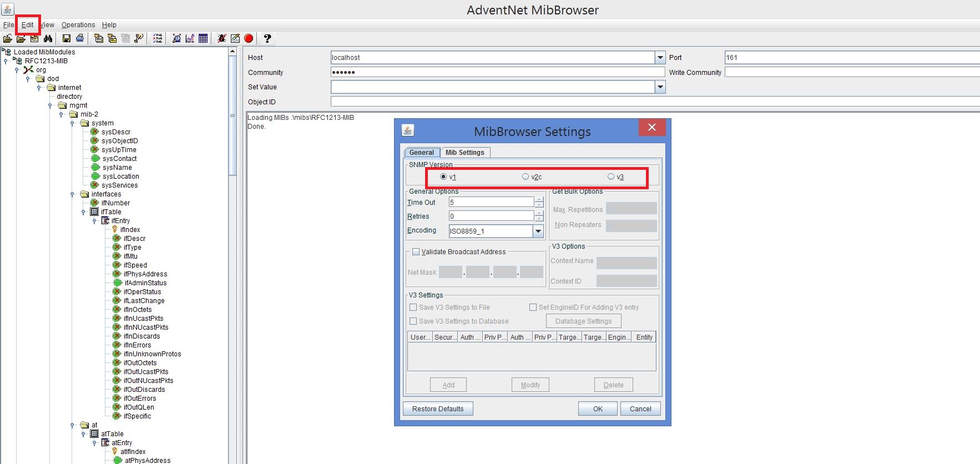Viewport: 980px width, 464px height.
Task: Collapse the interfaces tree node
Action: tap(72, 194)
